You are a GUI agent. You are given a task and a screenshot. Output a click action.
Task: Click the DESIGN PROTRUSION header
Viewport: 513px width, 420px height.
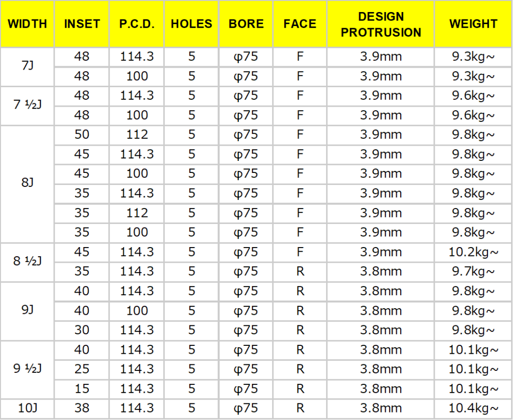381,24
